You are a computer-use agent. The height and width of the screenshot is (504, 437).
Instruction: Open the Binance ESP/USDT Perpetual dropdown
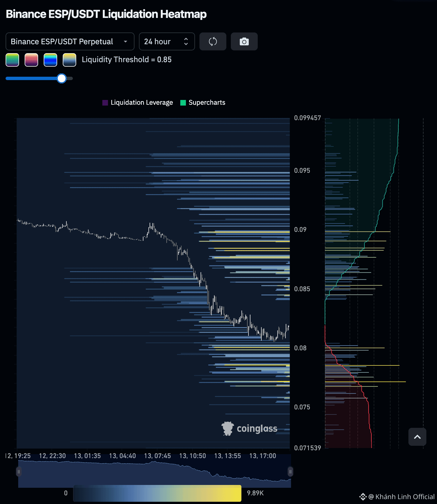pos(70,41)
